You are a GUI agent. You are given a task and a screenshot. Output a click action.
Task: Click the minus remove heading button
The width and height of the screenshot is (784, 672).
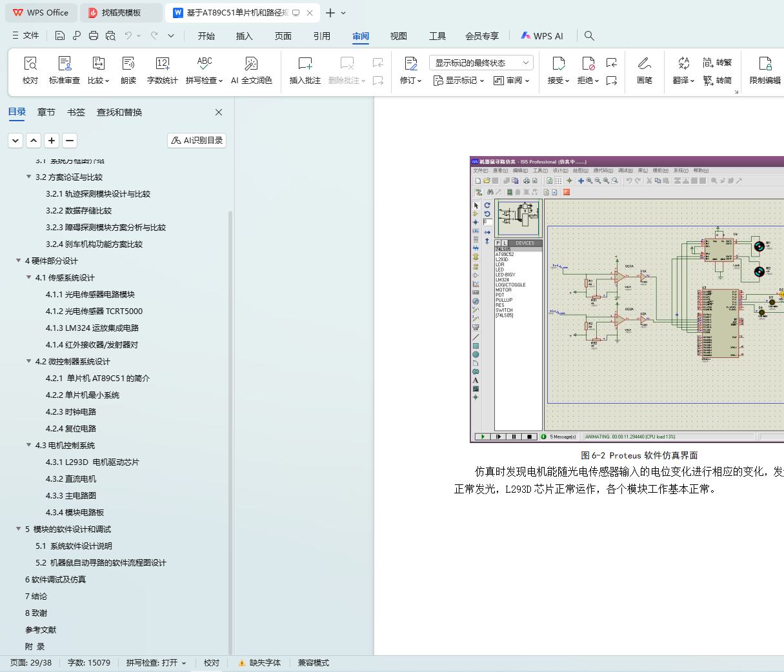click(x=70, y=140)
